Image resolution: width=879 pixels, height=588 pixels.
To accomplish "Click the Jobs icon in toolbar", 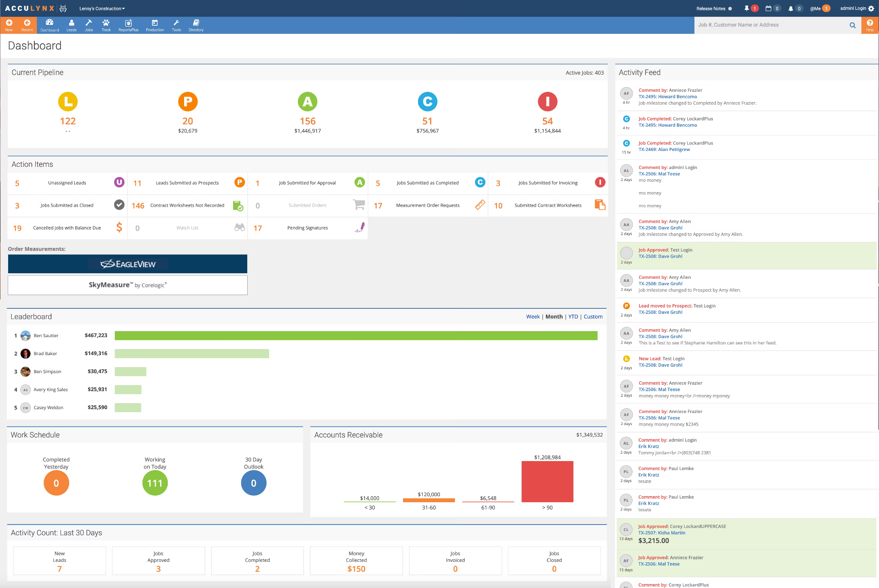I will [x=88, y=25].
